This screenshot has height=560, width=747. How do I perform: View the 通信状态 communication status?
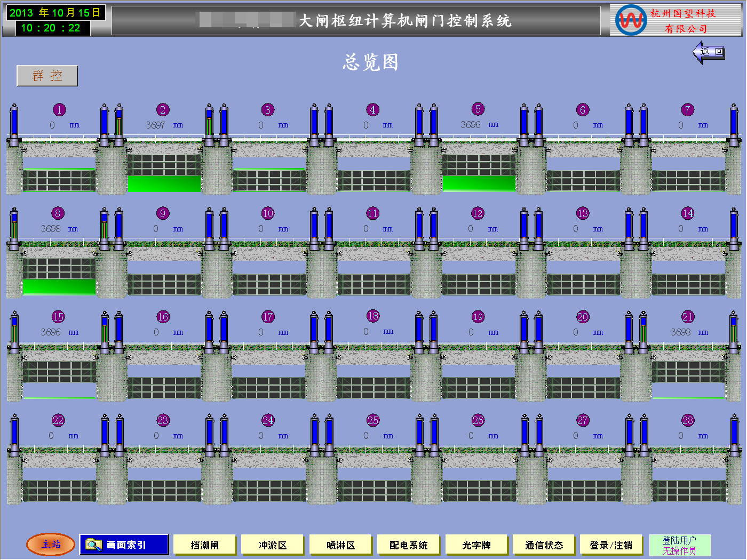pyautogui.click(x=544, y=545)
